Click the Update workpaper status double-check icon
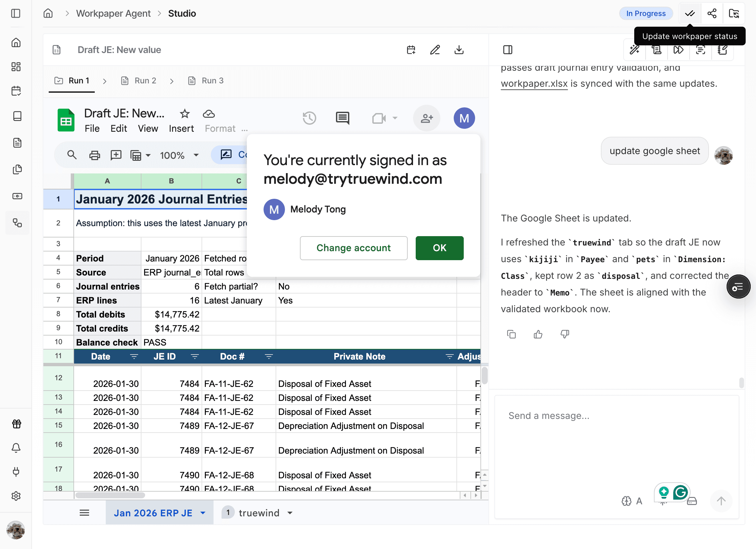756x549 pixels. click(689, 13)
